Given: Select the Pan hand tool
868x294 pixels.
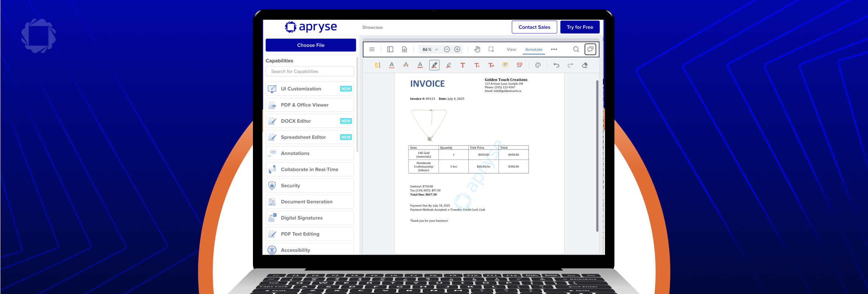Looking at the screenshot, I should point(477,49).
